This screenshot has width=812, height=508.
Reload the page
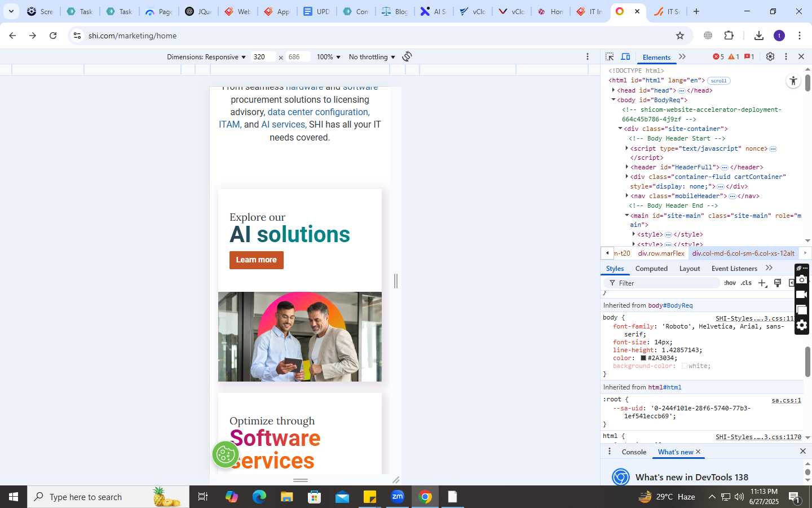[53, 36]
